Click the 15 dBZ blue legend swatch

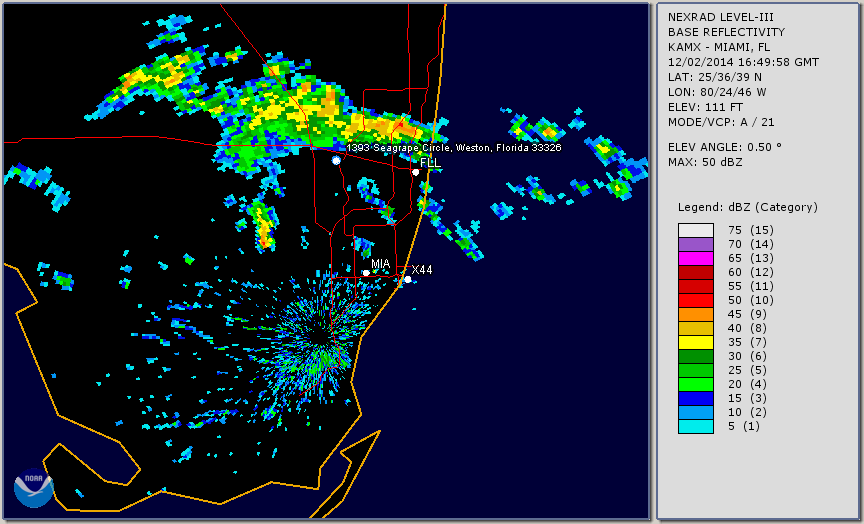tap(696, 399)
